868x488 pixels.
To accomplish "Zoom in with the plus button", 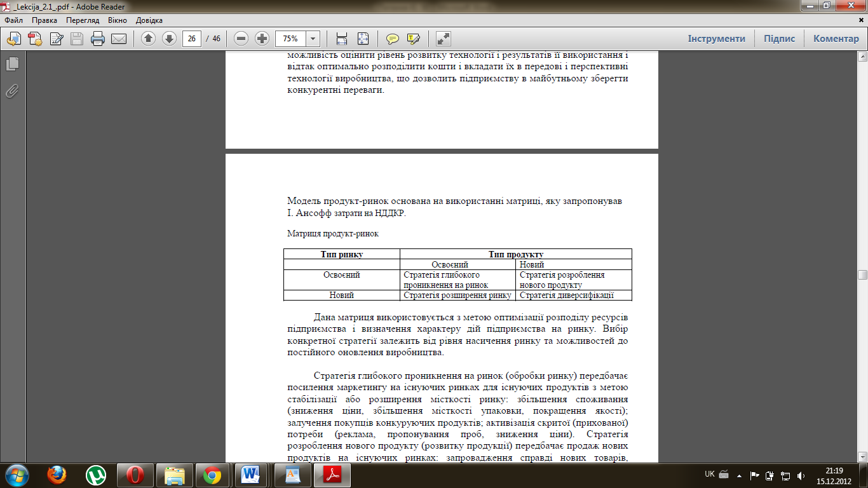I will (262, 39).
